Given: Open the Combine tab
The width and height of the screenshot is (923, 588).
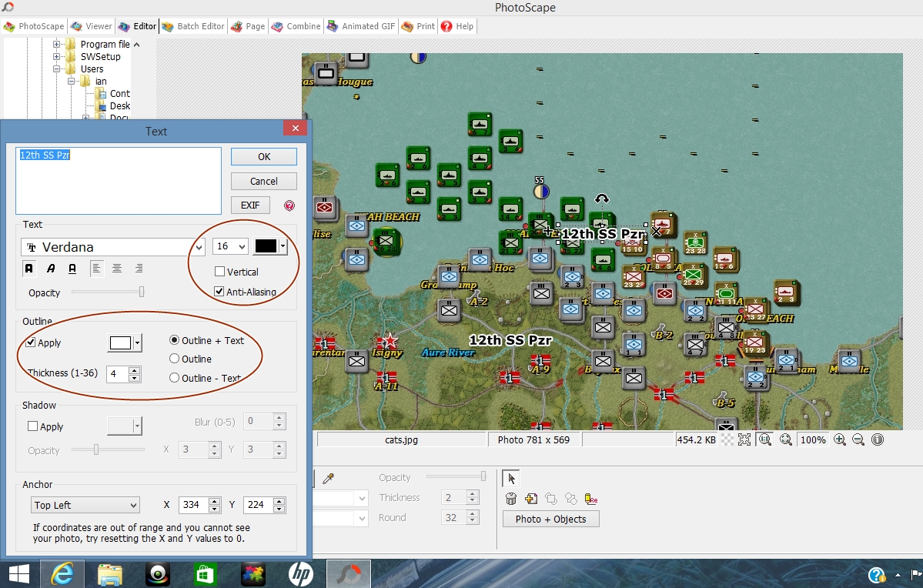Looking at the screenshot, I should coord(296,26).
